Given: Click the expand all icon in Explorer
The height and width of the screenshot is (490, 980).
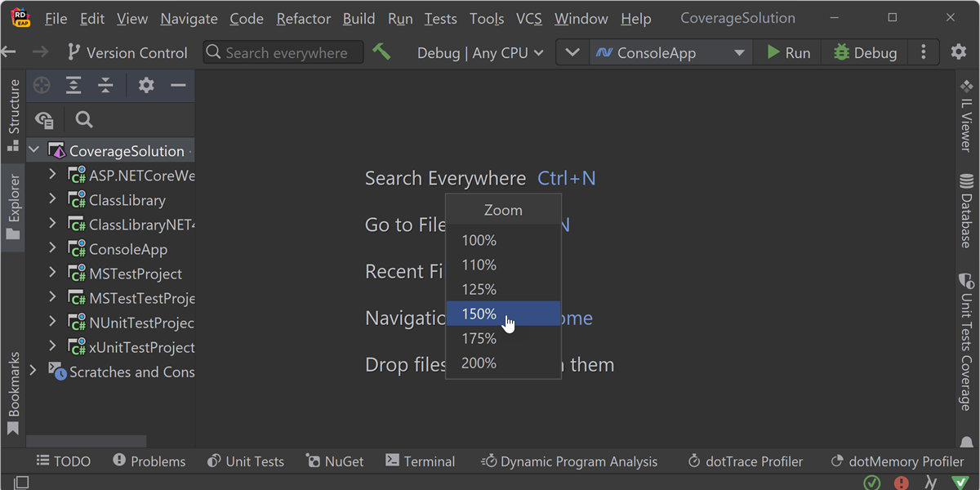Looking at the screenshot, I should point(73,86).
